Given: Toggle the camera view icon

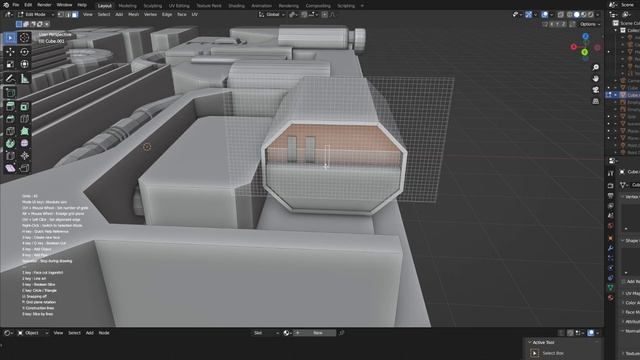Looking at the screenshot, I should tap(596, 90).
